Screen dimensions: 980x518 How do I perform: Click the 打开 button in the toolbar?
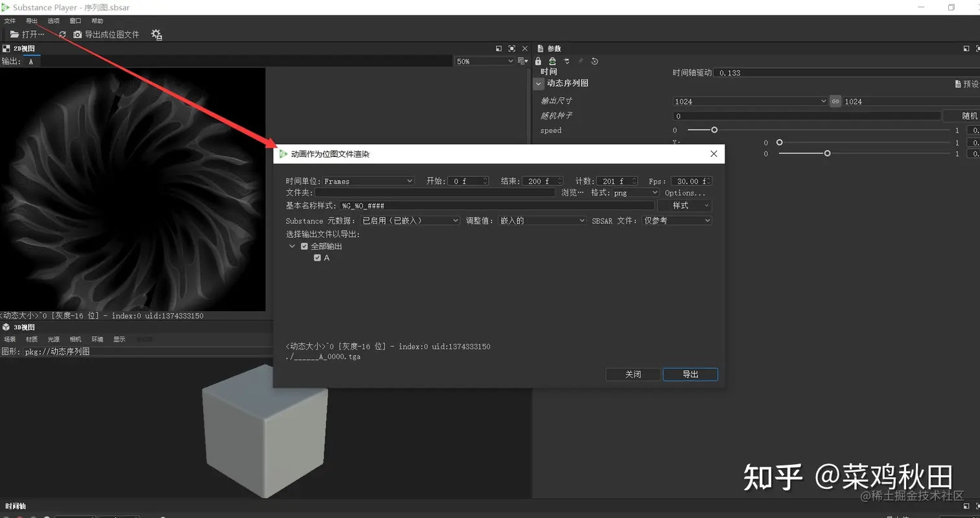pos(27,34)
